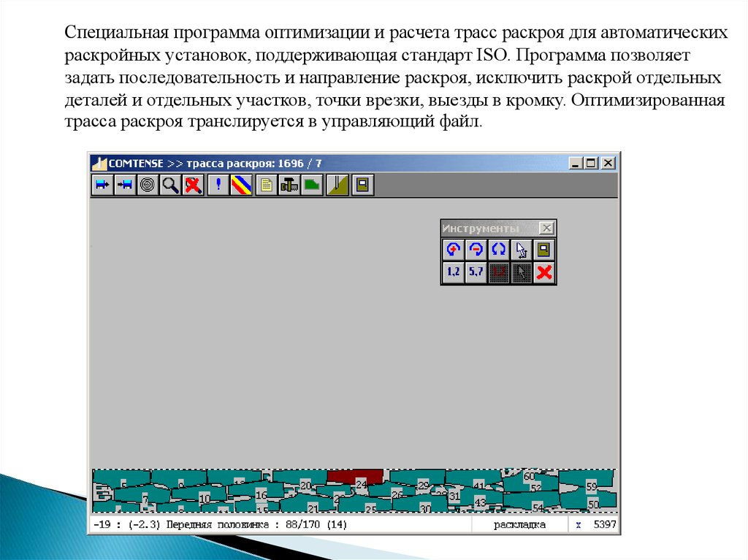Click the red X delete toolbar icon
The width and height of the screenshot is (748, 560).
193,185
